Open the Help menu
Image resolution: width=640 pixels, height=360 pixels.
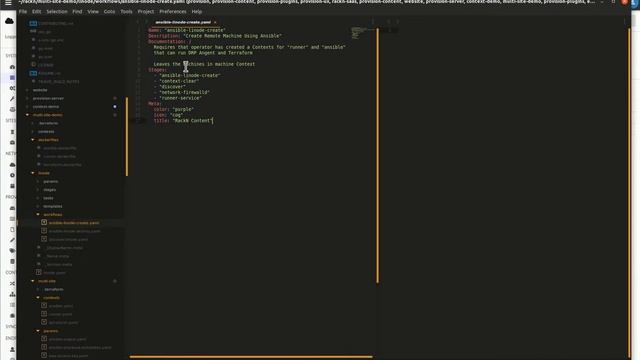[x=197, y=11]
